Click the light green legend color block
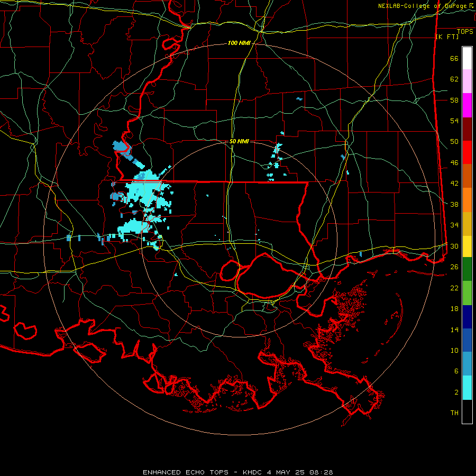The height and width of the screenshot is (476, 476). 467,293
